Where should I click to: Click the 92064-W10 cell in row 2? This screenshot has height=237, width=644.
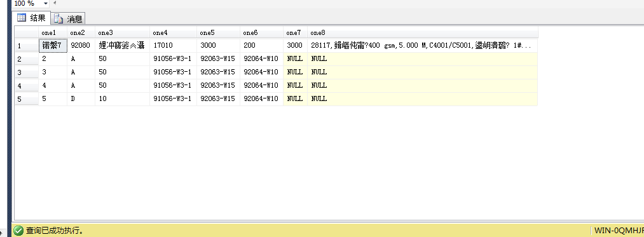[262, 59]
